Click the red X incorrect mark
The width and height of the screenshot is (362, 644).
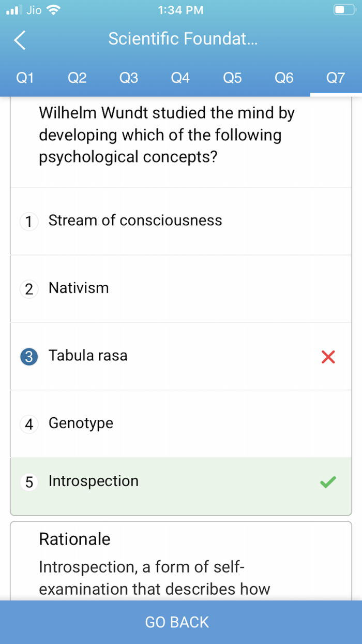click(x=328, y=357)
